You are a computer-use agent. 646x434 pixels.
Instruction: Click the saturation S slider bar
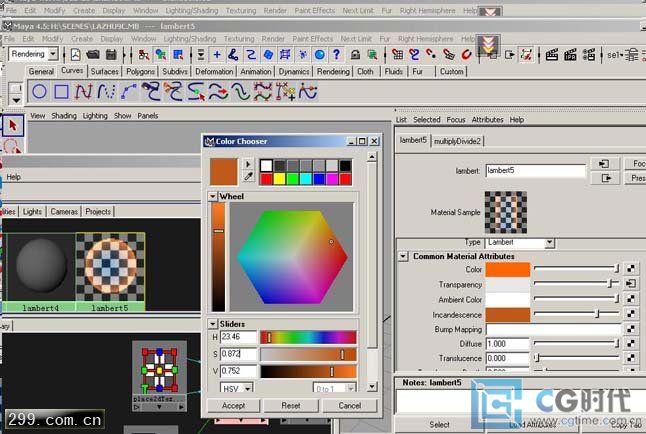308,354
